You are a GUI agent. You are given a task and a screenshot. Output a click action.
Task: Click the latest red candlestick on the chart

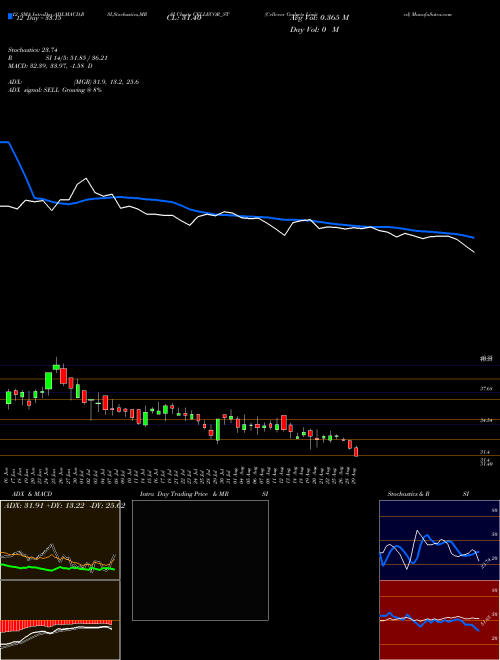(356, 452)
